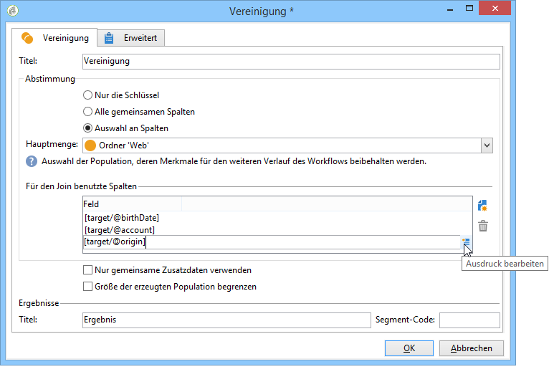Screen dimensions: 549x392
Task: Click the Segment-Code input field
Action: tap(469, 320)
